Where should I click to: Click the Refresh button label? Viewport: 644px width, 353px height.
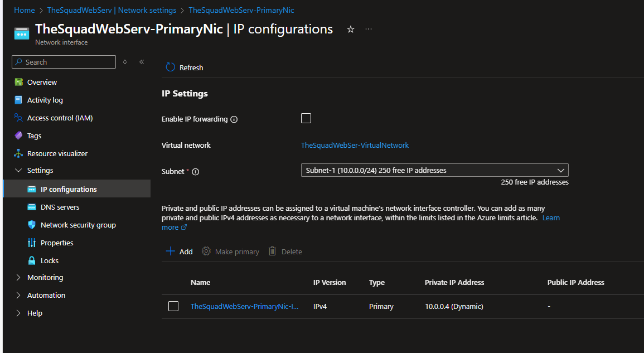(191, 67)
